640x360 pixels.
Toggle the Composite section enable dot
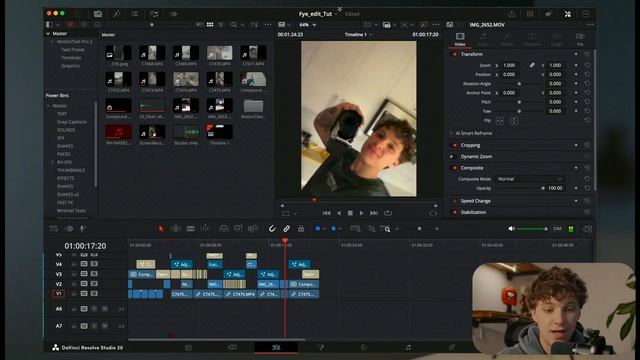coord(454,168)
